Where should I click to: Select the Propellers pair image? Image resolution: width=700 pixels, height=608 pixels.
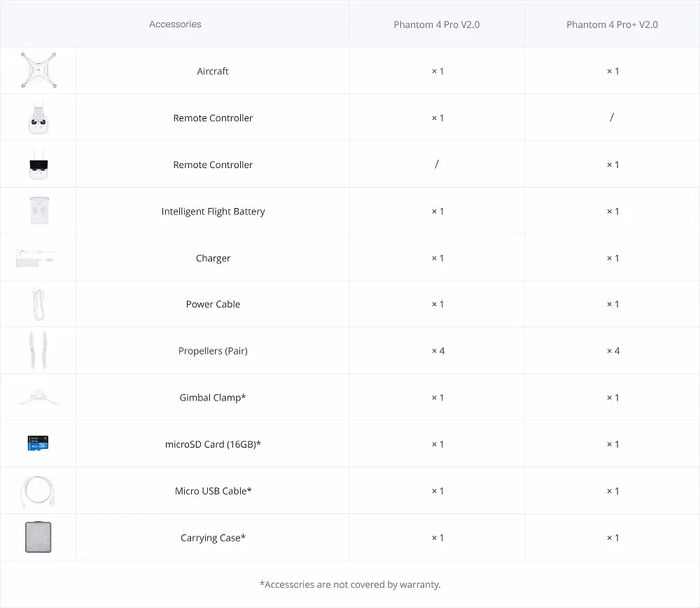(38, 350)
